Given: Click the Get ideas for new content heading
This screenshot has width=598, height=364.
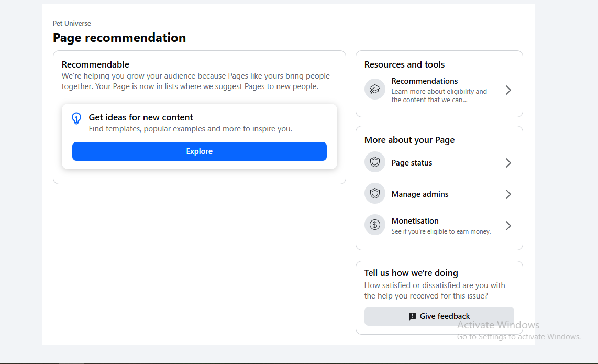Looking at the screenshot, I should click(141, 117).
